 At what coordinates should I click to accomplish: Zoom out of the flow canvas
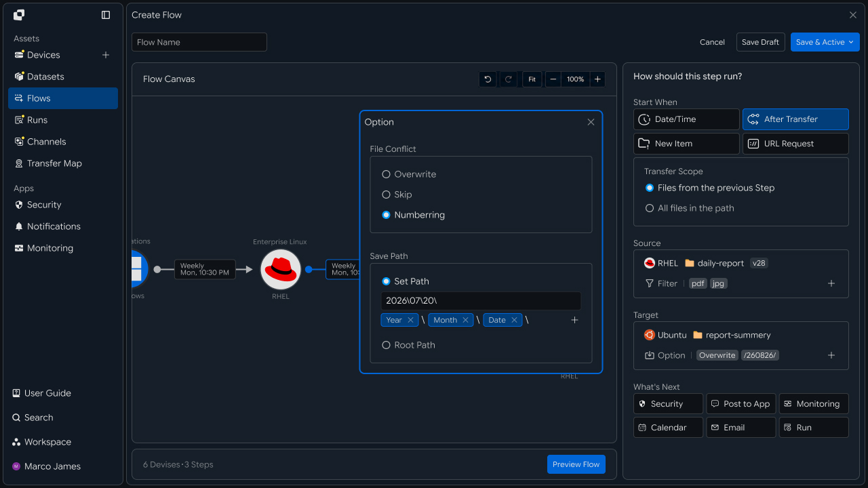click(x=553, y=79)
